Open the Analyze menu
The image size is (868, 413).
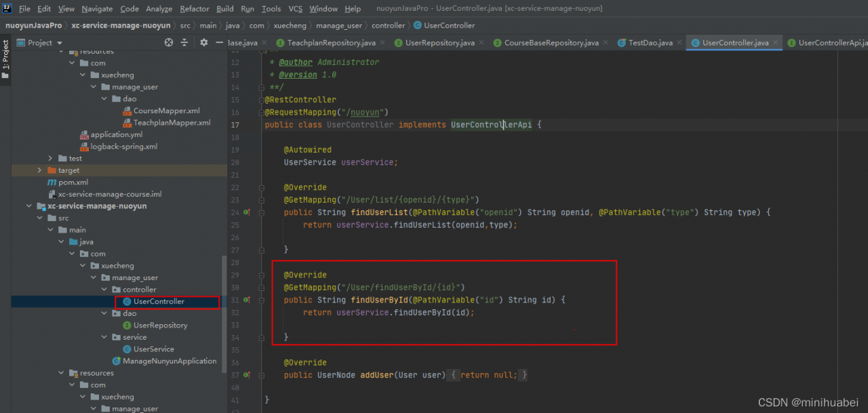click(x=159, y=9)
